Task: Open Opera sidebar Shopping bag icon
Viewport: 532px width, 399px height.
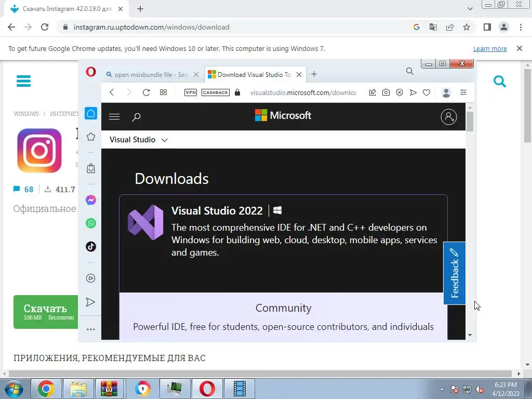Action: (x=90, y=168)
